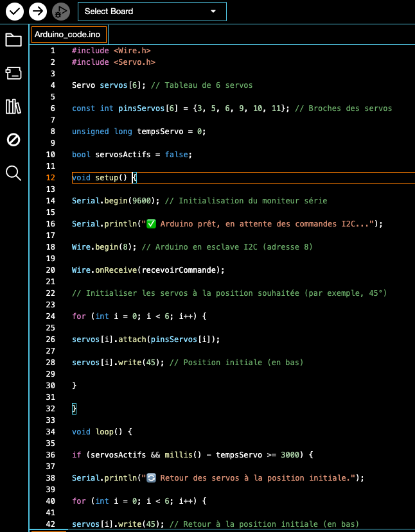The image size is (415, 532).
Task: Open the Boards Manager panel
Action: 13,73
